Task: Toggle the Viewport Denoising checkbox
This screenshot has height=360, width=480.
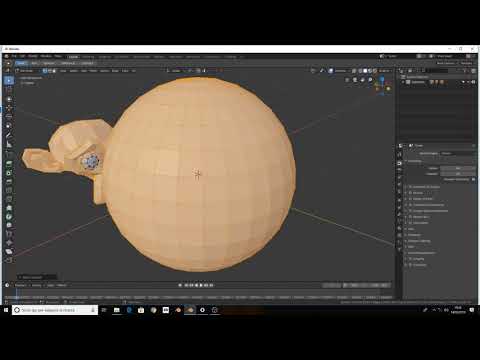Action: [473, 179]
